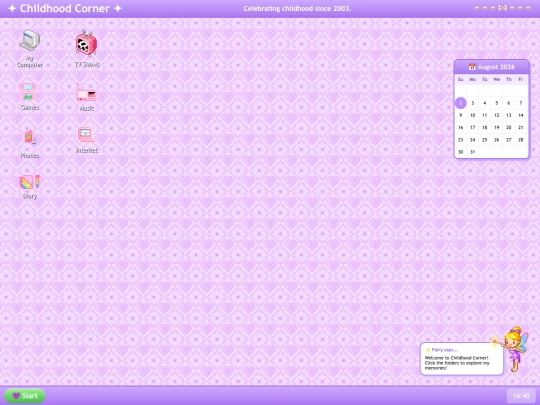The width and height of the screenshot is (540, 405).
Task: Select date 12 in the calendar
Action: pos(497,115)
